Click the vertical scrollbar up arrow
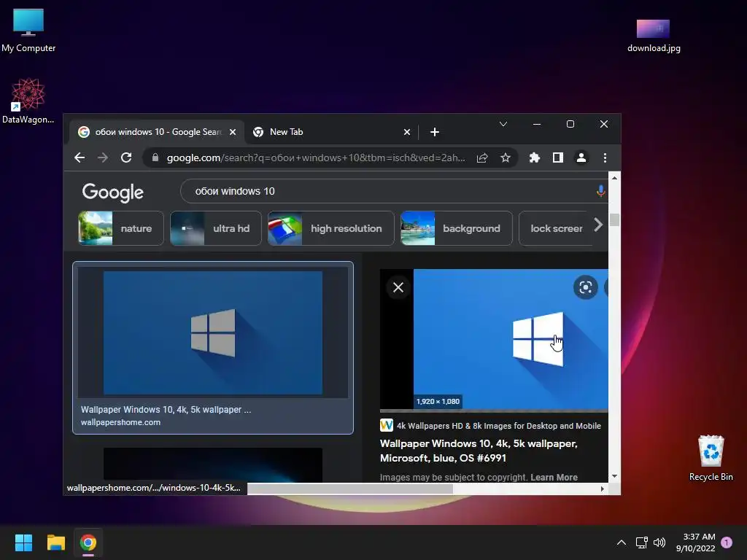 (614, 178)
